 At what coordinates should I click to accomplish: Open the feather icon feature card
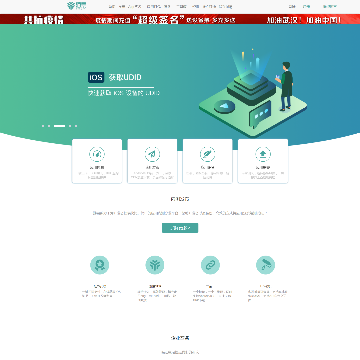coord(207,161)
